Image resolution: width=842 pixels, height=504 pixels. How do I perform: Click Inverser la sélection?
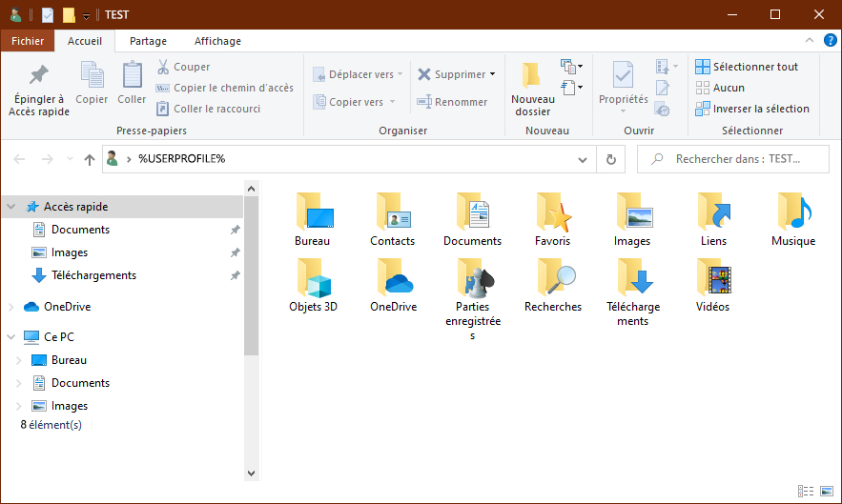(752, 109)
